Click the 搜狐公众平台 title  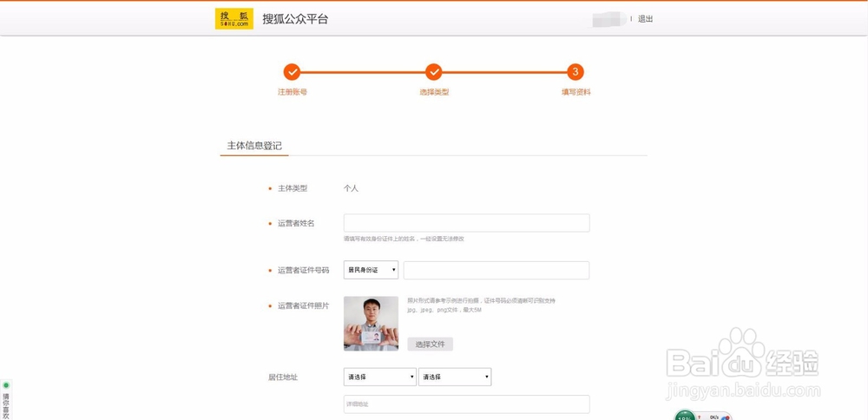295,19
